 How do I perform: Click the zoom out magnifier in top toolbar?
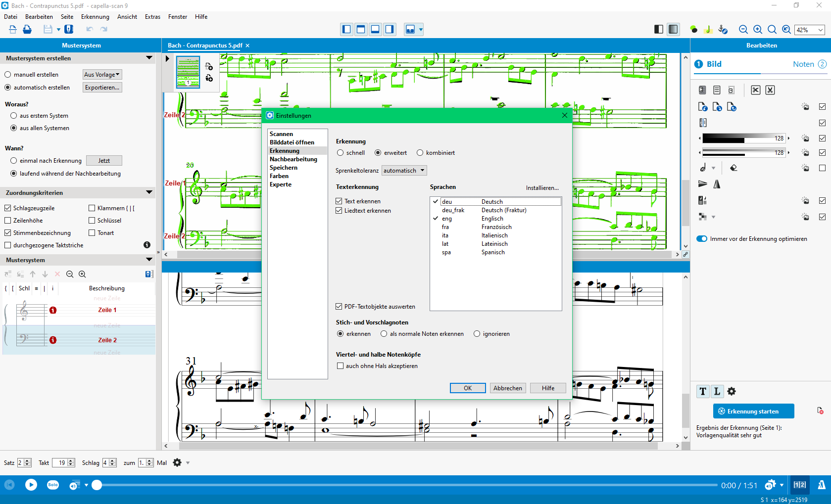click(x=743, y=30)
